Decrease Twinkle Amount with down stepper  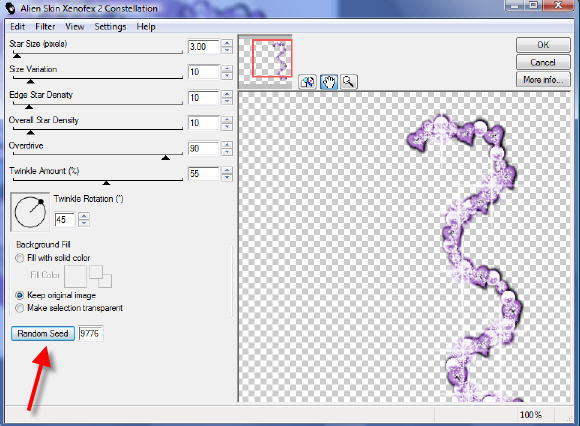227,178
